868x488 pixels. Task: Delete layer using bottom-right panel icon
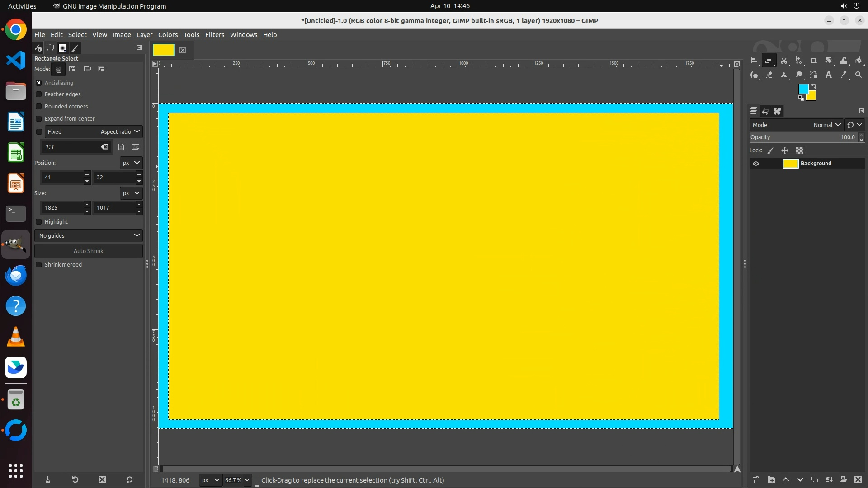pyautogui.click(x=858, y=479)
